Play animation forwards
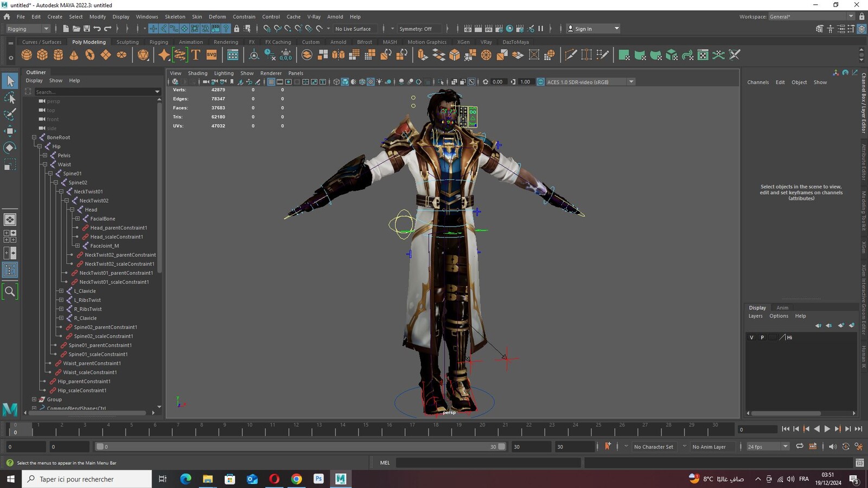 827,429
